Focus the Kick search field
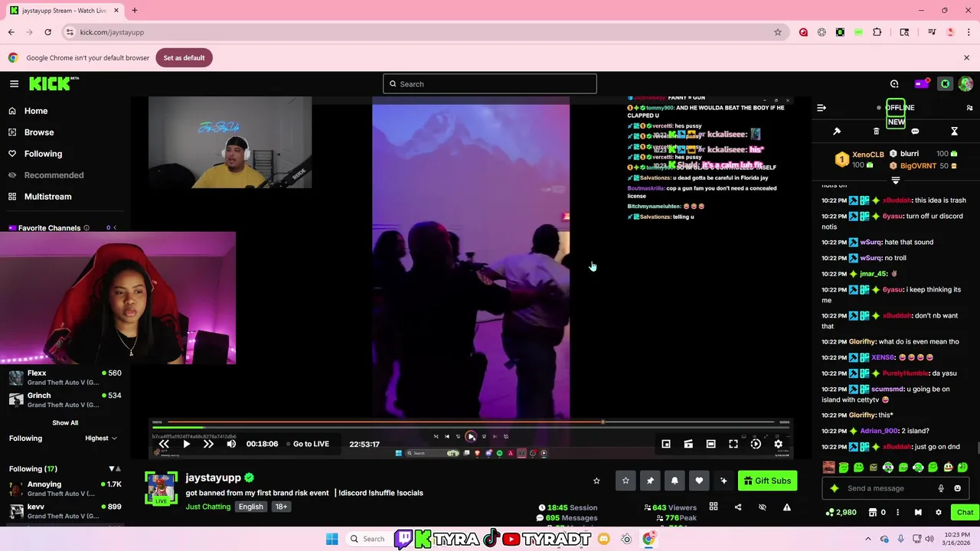This screenshot has width=980, height=551. point(490,83)
